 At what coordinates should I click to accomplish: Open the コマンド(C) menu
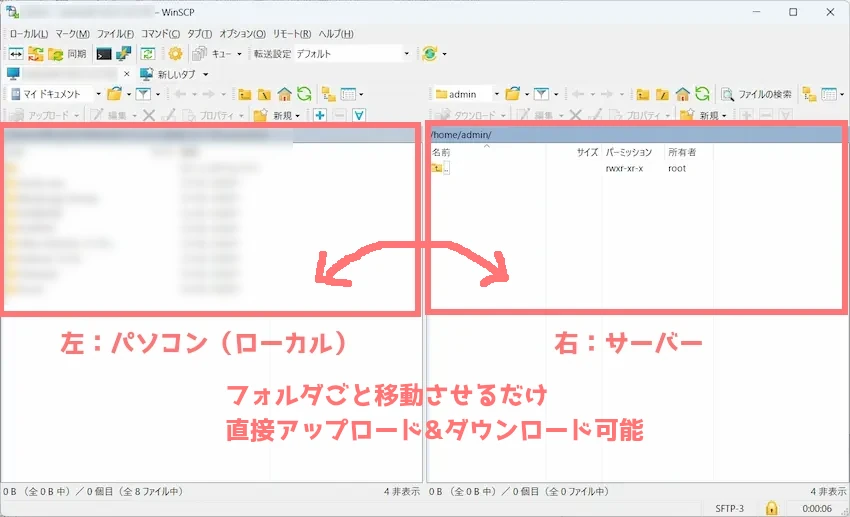coord(160,34)
